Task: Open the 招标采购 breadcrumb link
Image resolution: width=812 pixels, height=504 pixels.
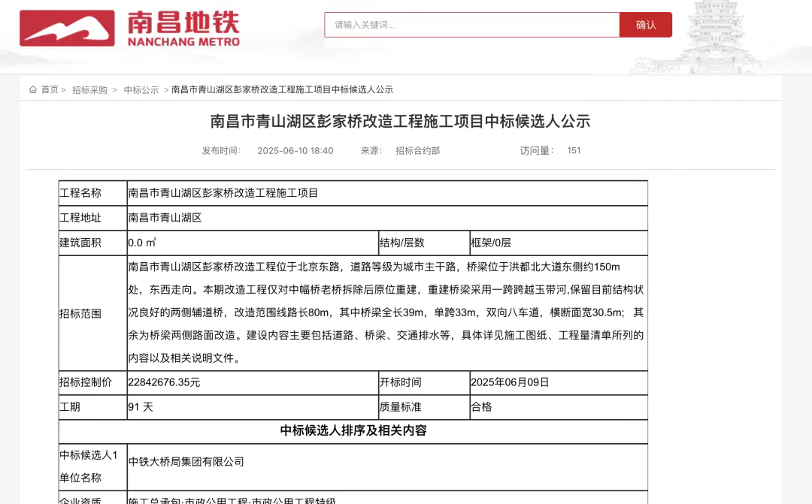Action: point(89,89)
